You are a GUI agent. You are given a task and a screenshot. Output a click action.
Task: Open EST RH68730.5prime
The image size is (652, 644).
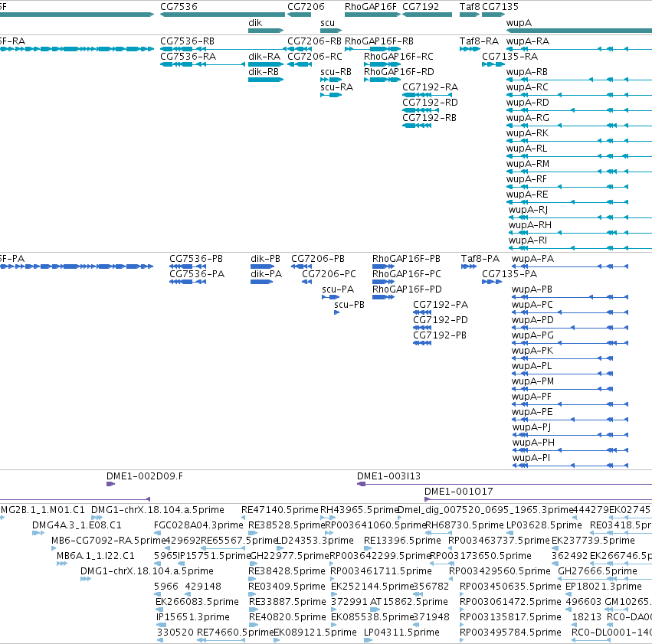click(x=439, y=533)
